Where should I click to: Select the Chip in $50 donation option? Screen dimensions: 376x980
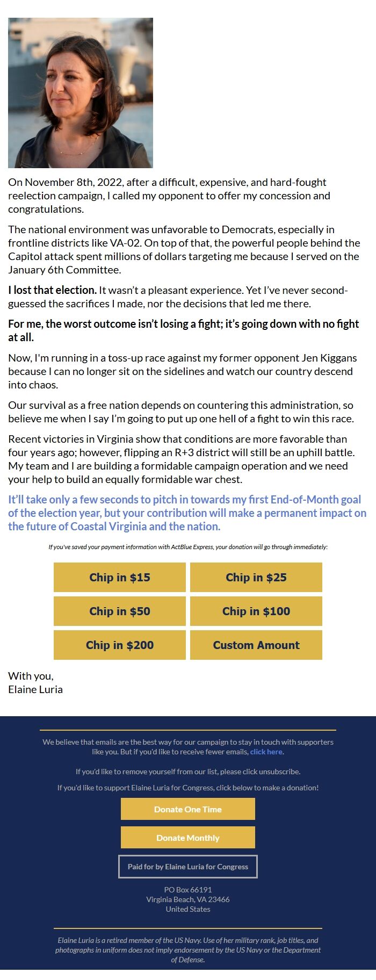click(x=119, y=611)
